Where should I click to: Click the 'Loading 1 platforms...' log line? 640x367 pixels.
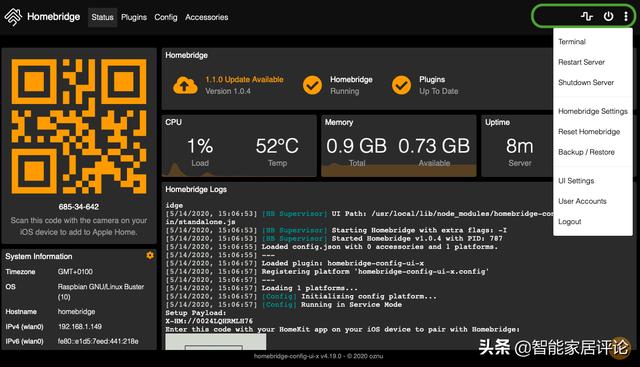(261, 288)
